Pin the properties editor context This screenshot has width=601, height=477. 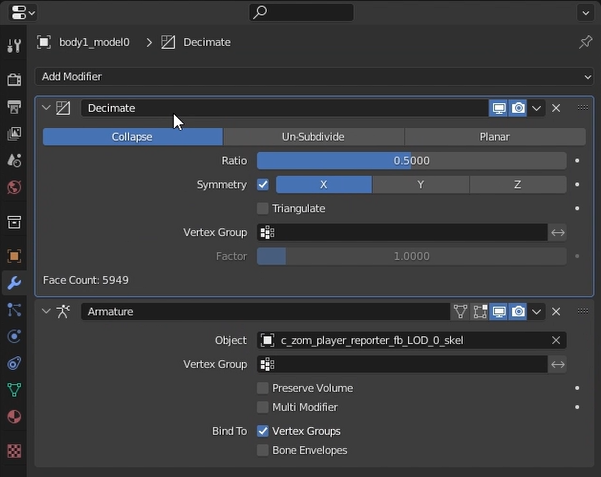(585, 42)
